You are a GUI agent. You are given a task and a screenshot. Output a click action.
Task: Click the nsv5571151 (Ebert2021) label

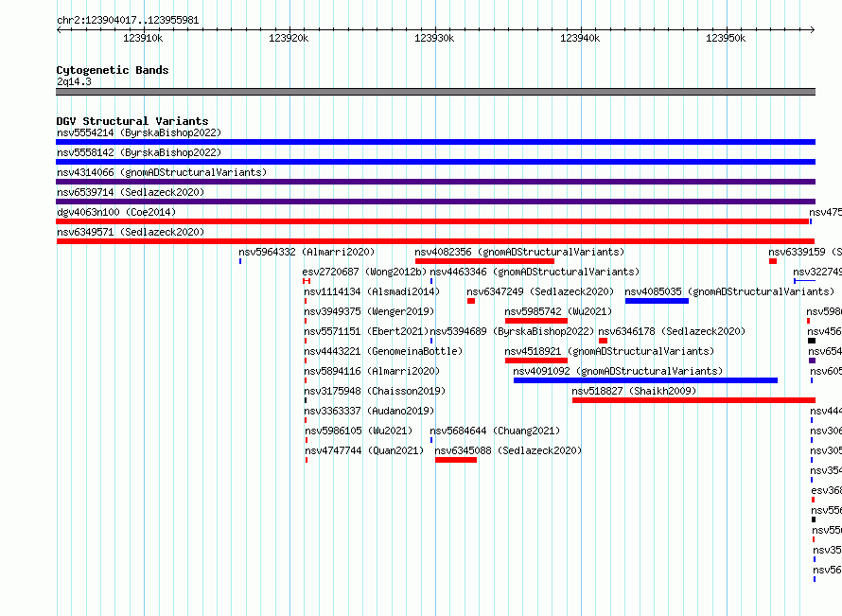pyautogui.click(x=366, y=331)
